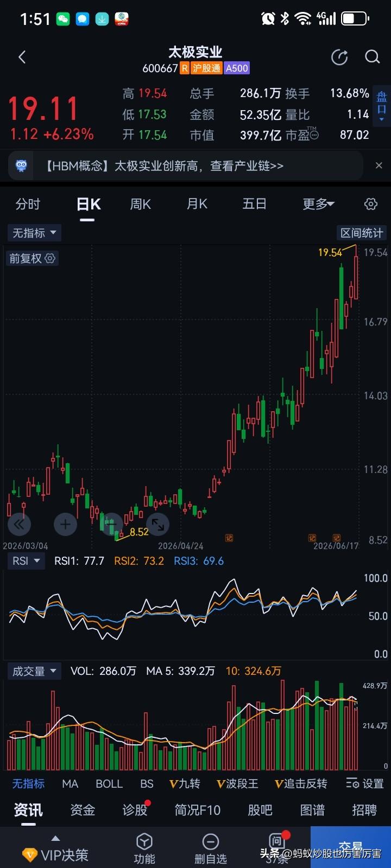This screenshot has height=868, width=391.
Task: Tap the alarm clock status icon
Action: pos(268,19)
